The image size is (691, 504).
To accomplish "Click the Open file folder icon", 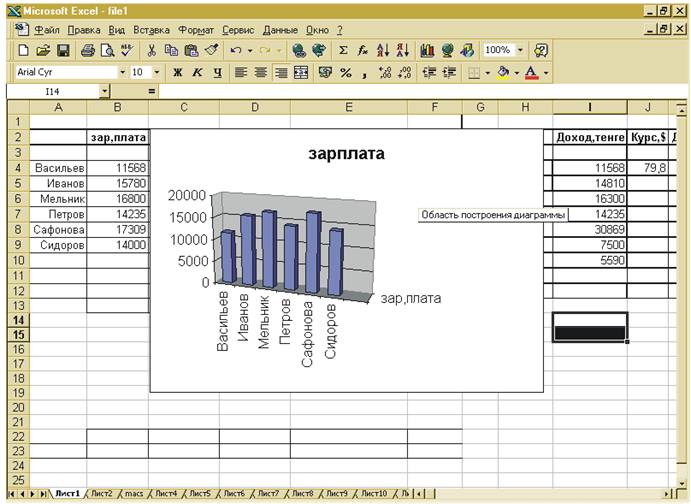I will 43,51.
